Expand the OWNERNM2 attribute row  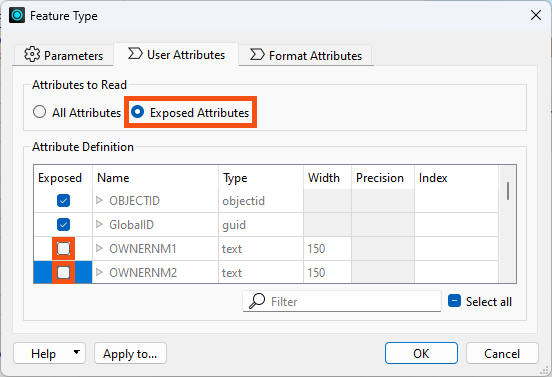coord(99,272)
